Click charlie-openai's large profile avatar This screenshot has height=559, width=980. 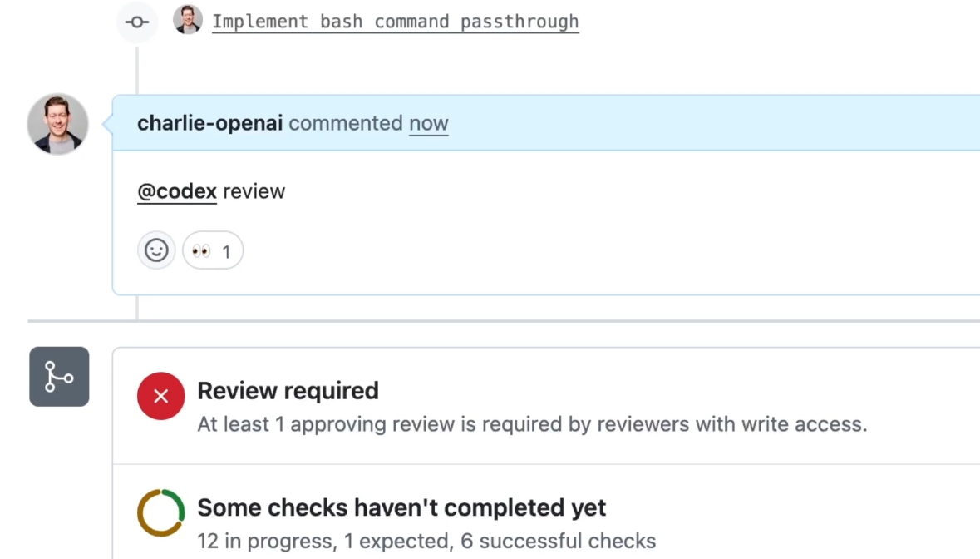click(x=57, y=124)
